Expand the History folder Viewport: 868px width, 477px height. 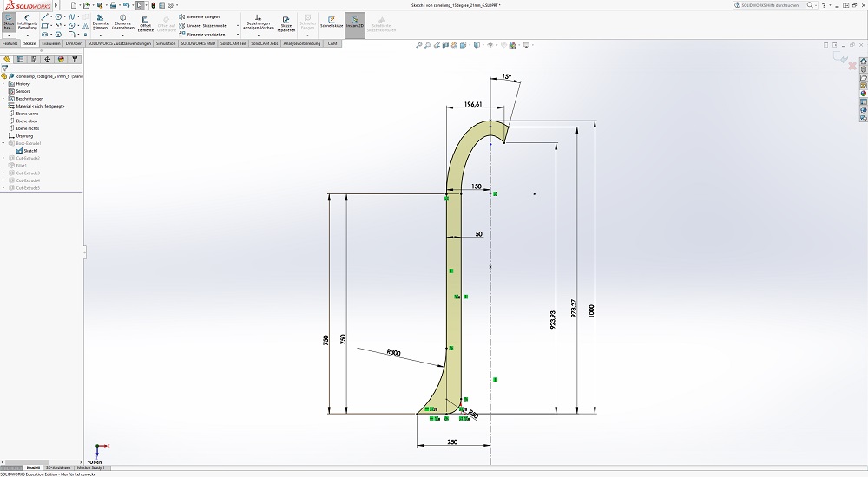pyautogui.click(x=3, y=83)
